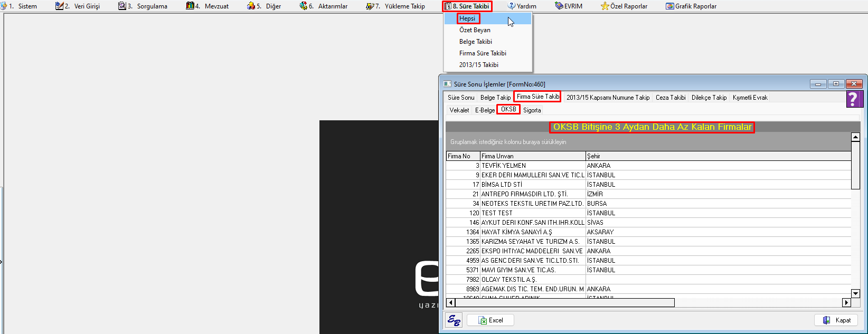Click the purple help question mark icon
The height and width of the screenshot is (334, 868).
(x=854, y=99)
